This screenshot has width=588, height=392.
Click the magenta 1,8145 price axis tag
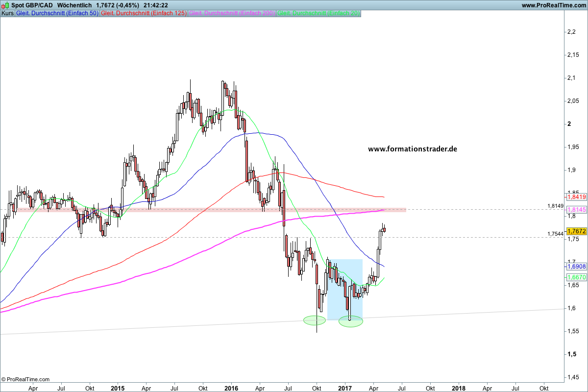point(576,209)
